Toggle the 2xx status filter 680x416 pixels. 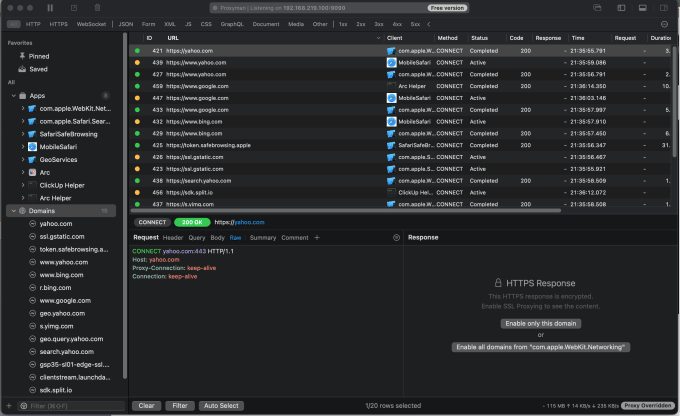coord(361,24)
